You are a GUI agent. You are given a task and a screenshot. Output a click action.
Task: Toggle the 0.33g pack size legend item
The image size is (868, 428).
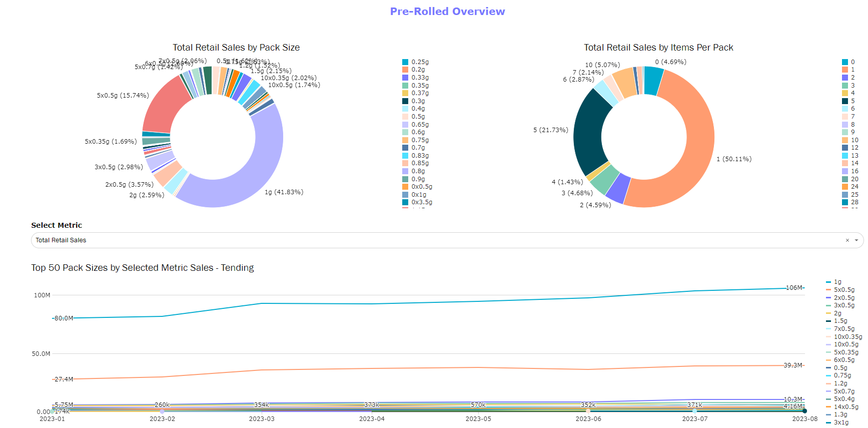pos(420,78)
